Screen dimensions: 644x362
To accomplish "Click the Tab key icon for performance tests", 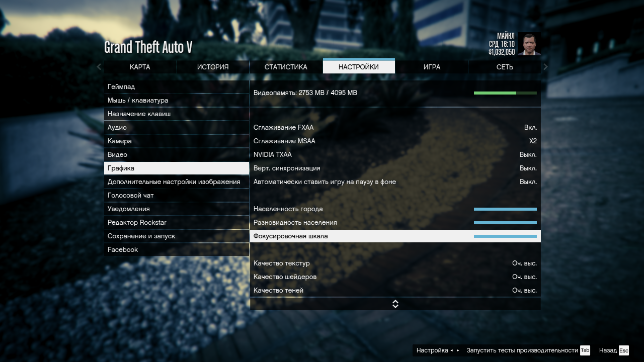I will pos(585,350).
